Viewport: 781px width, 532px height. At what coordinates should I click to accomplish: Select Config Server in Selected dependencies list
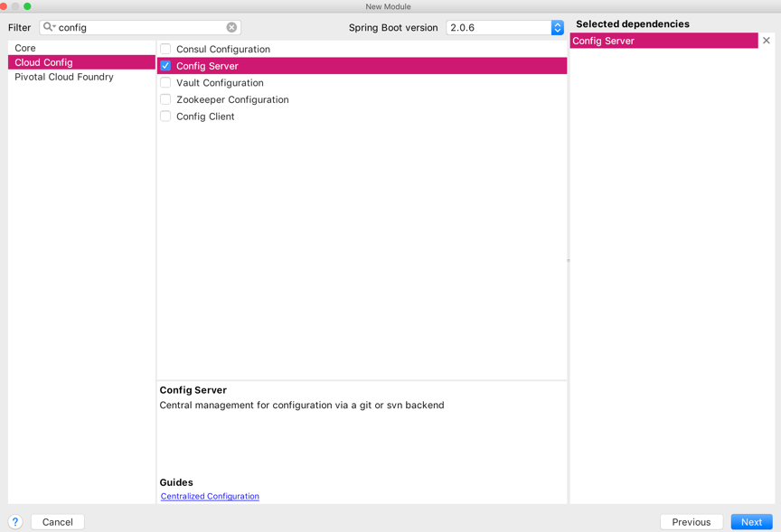(x=664, y=41)
